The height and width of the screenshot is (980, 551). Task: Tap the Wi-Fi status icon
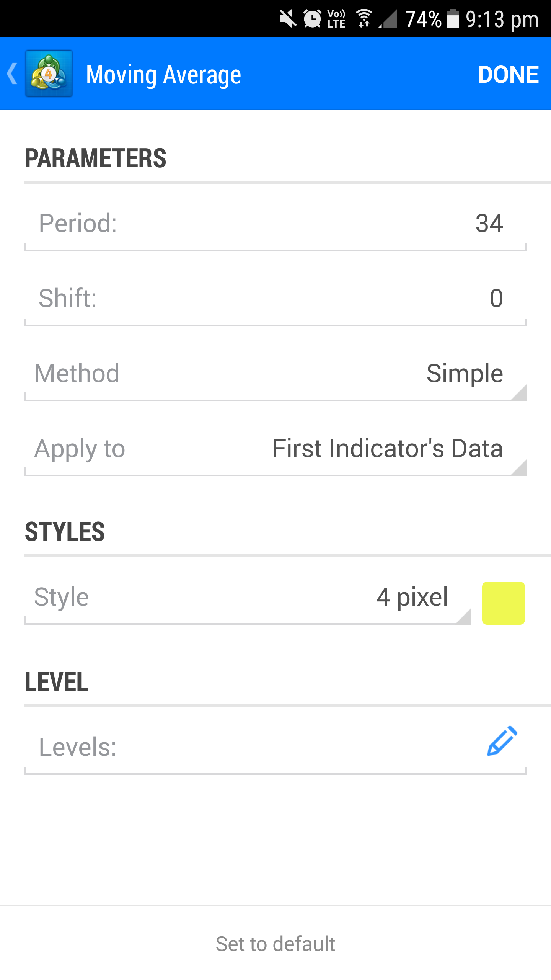pos(364,18)
